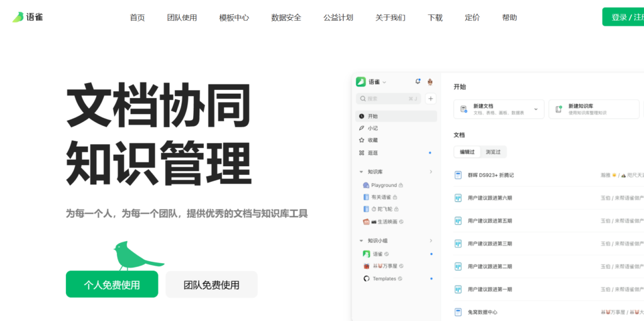Open 公益计划 in the top navigation
Image resolution: width=644 pixels, height=321 pixels.
tap(338, 18)
